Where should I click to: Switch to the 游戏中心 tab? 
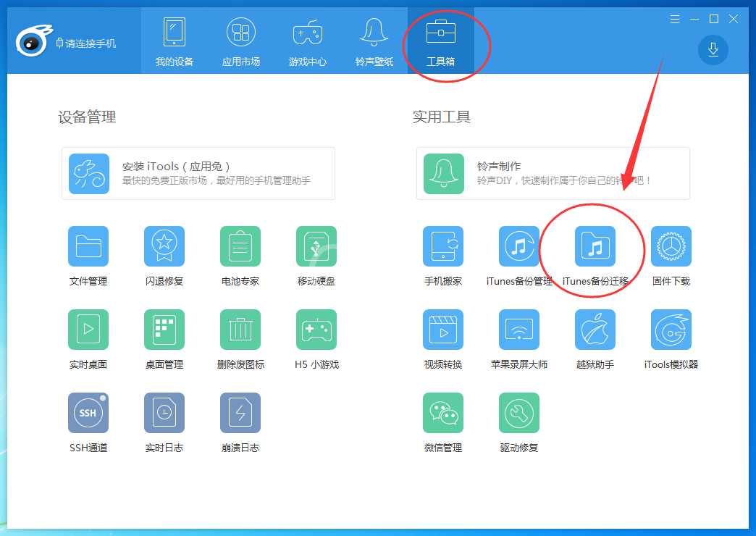click(x=308, y=41)
